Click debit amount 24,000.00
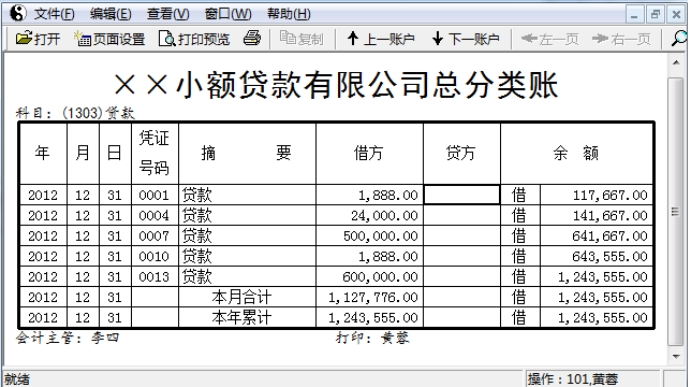Viewport: 692px width, 387px height. (384, 216)
